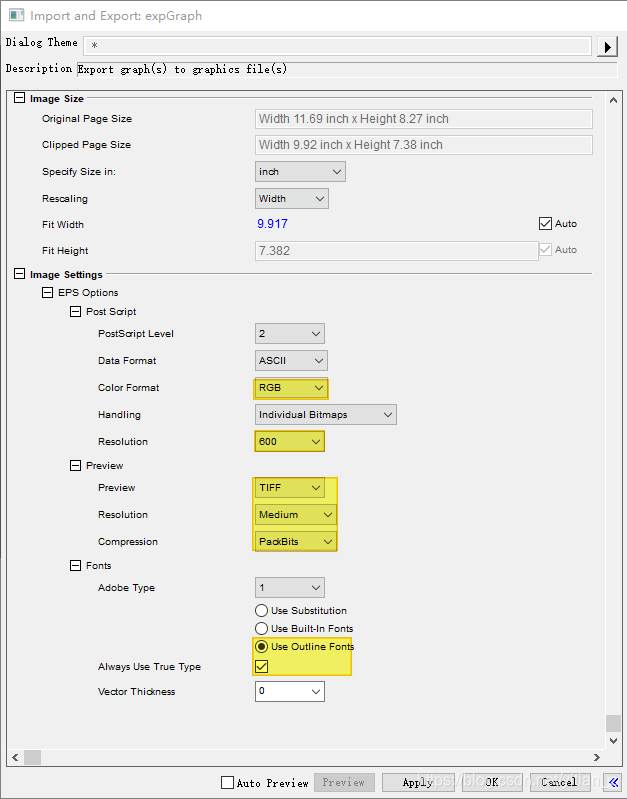
Task: Open the Preview TIFF dropdown
Action: point(290,488)
